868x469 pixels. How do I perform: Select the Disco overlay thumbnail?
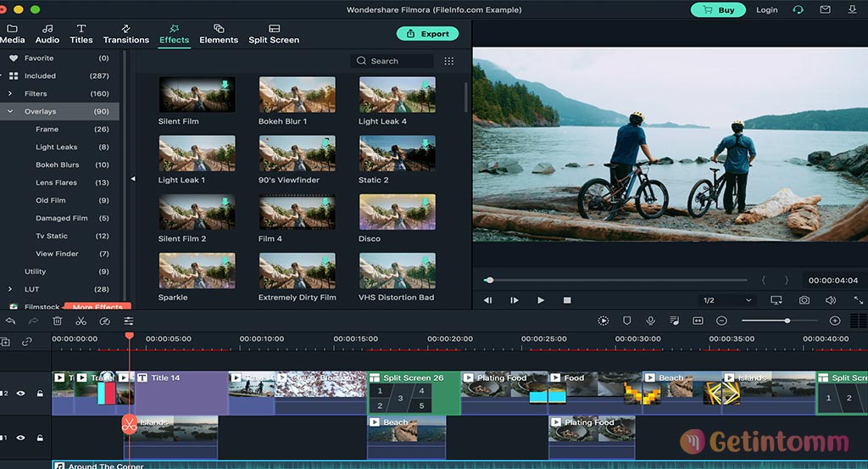pyautogui.click(x=397, y=211)
